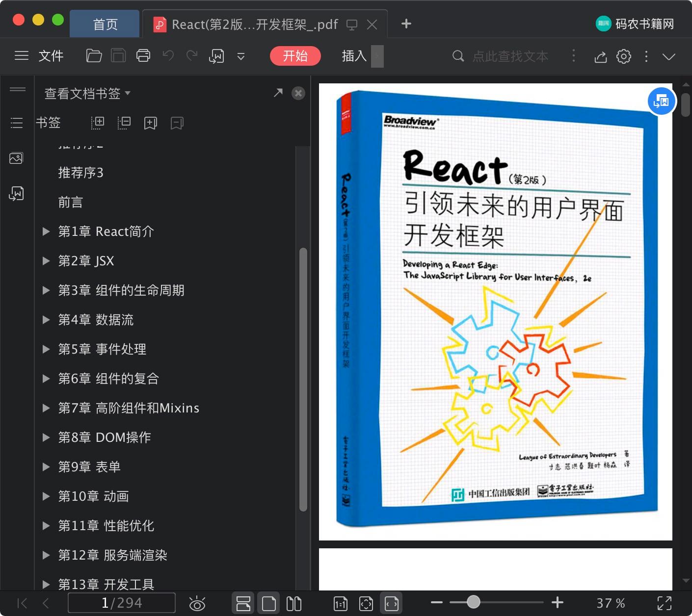This screenshot has height=616, width=692.
Task: Click the collapse all bookmarks icon
Action: tap(124, 123)
